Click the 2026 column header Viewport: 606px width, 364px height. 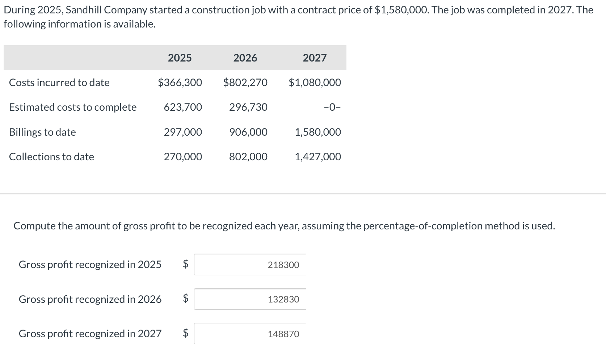tap(245, 58)
